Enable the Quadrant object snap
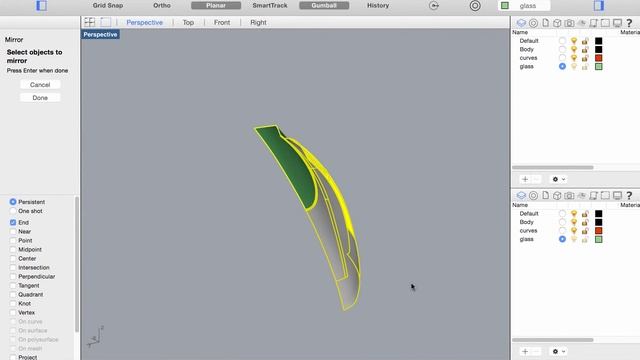This screenshot has width=640, height=360. click(x=13, y=294)
